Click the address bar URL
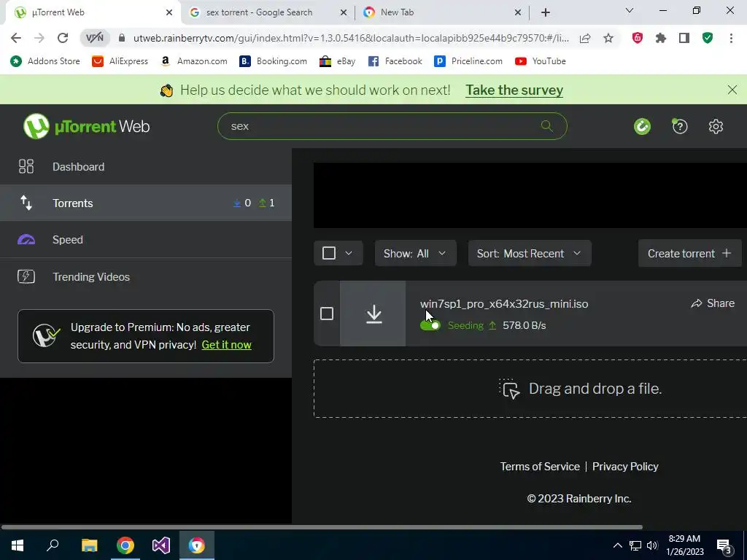Image resolution: width=747 pixels, height=560 pixels. [x=351, y=38]
